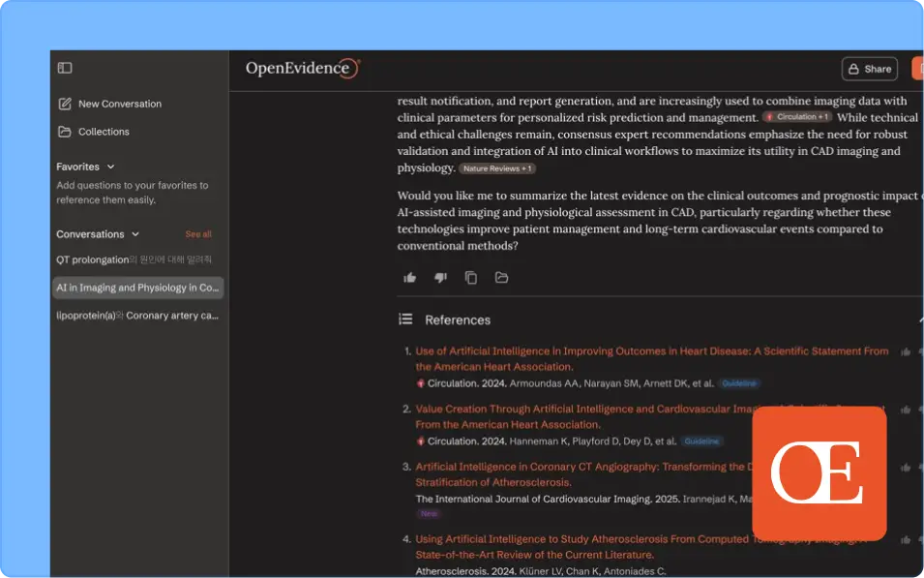Collapse the Favorites section chevron
This screenshot has height=578, width=924.
[x=111, y=167]
